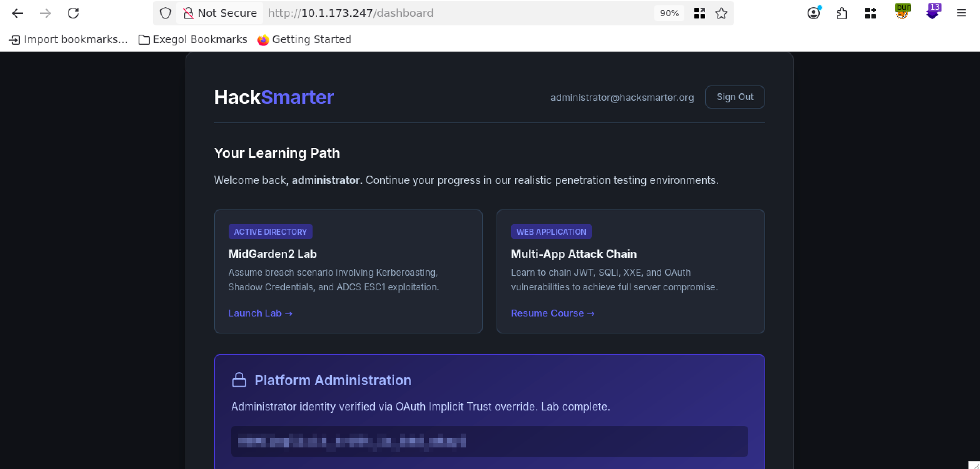Click the Resume Course link

coord(552,313)
